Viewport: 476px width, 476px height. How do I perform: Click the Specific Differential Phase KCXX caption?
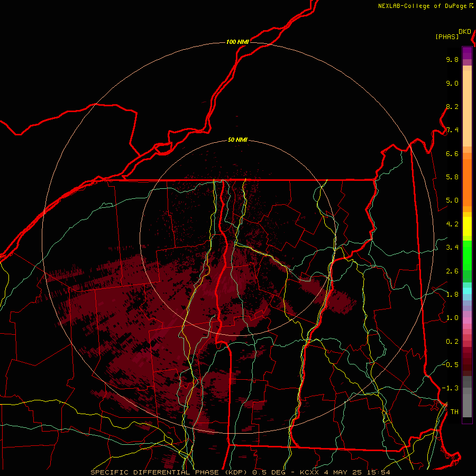click(241, 472)
